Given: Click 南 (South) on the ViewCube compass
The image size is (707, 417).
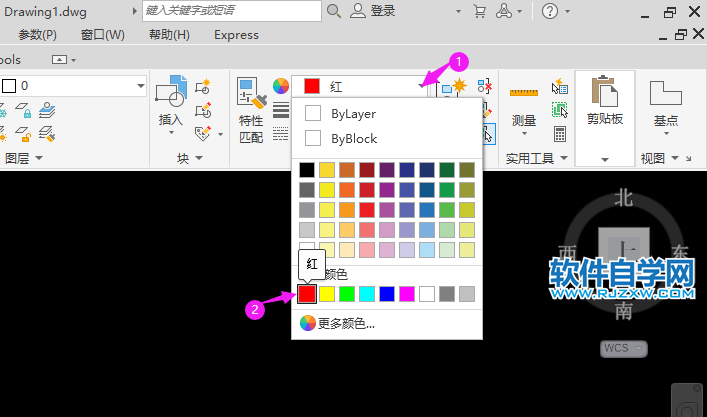Looking at the screenshot, I should pyautogui.click(x=624, y=311).
